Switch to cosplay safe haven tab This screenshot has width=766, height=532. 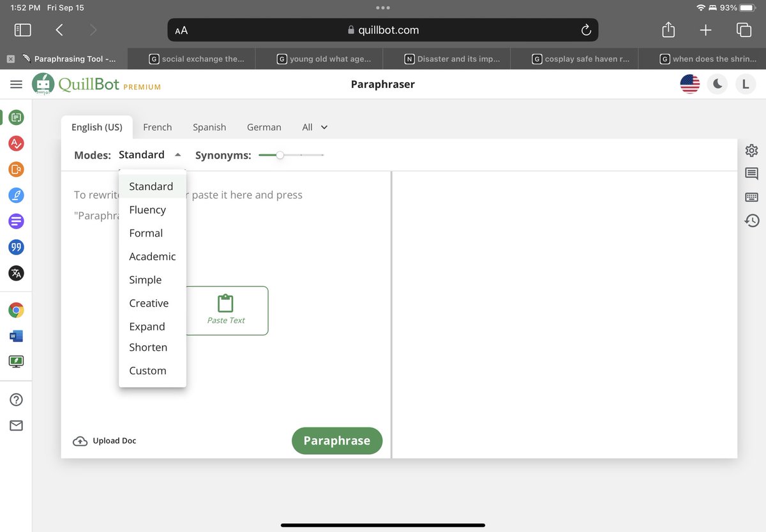pos(574,59)
